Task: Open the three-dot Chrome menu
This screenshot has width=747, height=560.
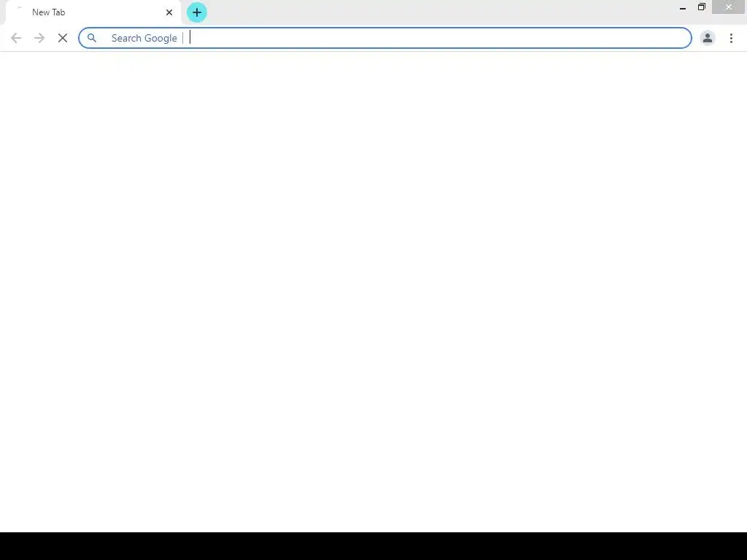Action: (x=731, y=38)
